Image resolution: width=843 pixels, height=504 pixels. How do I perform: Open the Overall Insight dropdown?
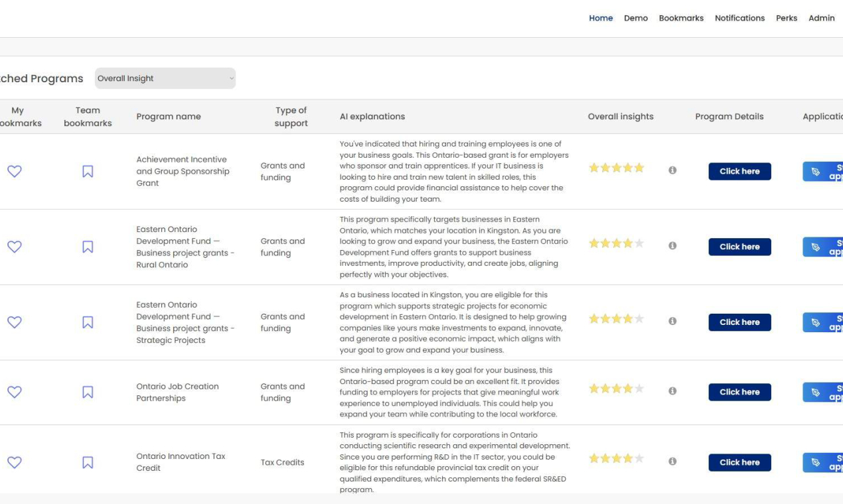coord(165,78)
